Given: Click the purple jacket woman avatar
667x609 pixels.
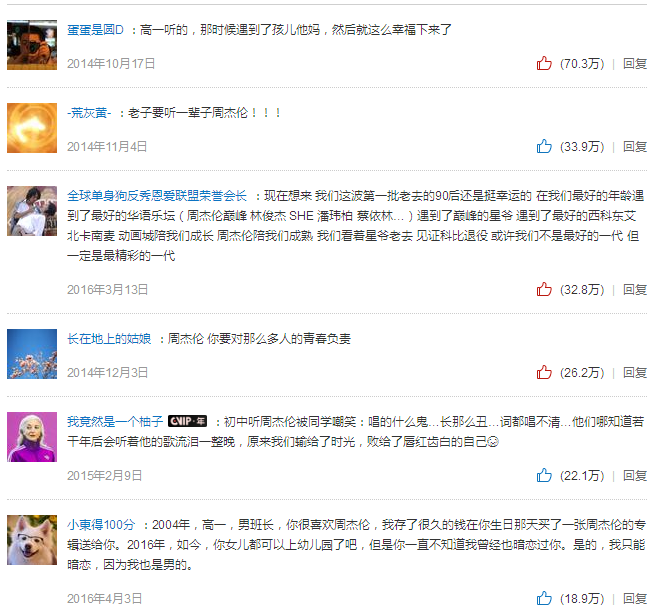Looking at the screenshot, I should click(32, 437).
